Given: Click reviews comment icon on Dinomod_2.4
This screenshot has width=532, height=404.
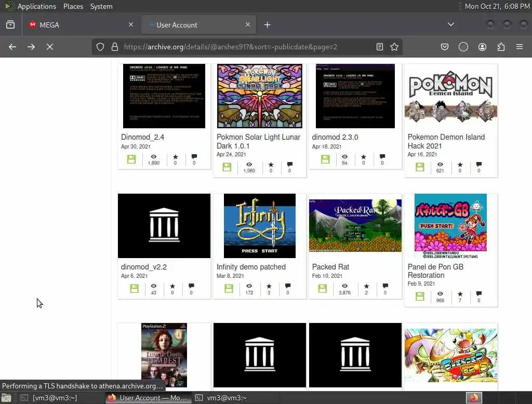Looking at the screenshot, I should point(194,156).
